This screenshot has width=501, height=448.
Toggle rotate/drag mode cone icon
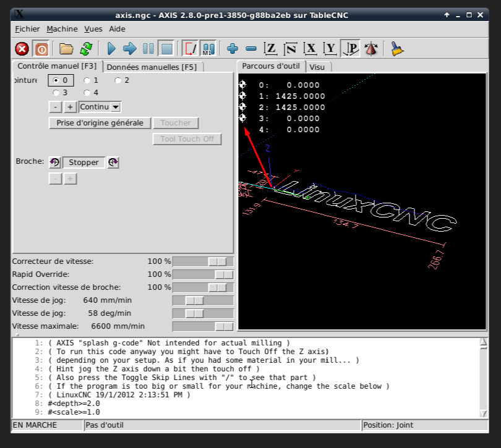pos(371,49)
